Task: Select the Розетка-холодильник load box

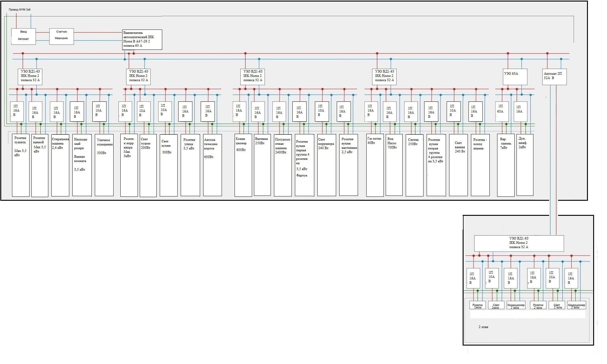Action: (x=480, y=165)
